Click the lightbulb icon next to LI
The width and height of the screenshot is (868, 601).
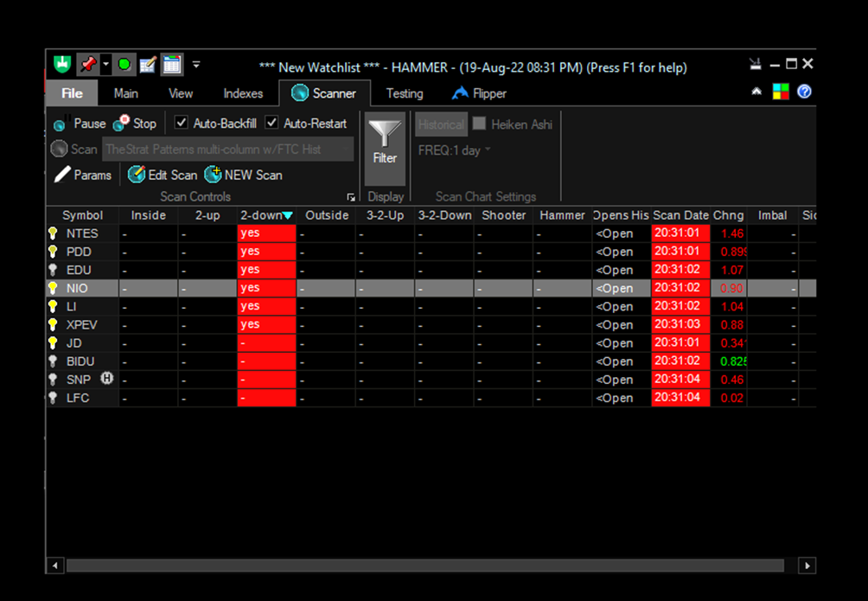[x=53, y=306]
